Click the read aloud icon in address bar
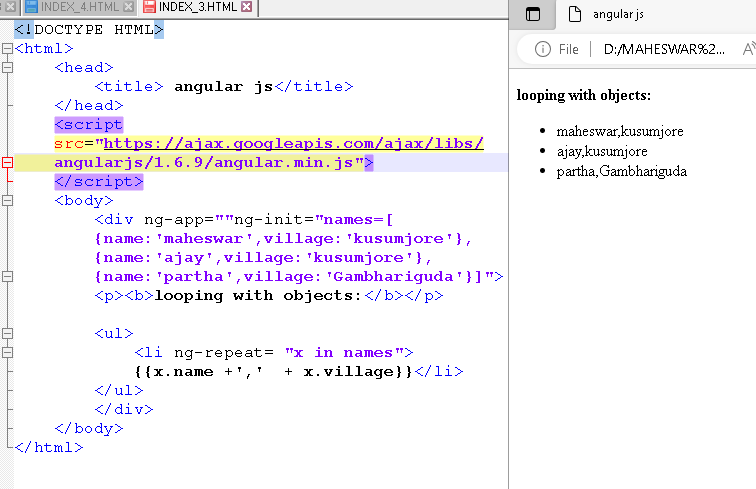756x489 pixels. (747, 49)
